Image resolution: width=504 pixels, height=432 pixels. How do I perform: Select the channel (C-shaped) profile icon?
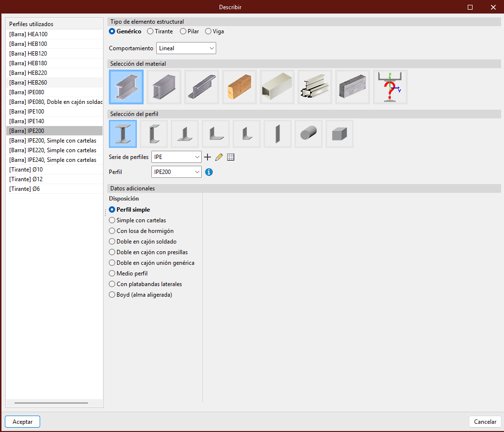click(154, 134)
